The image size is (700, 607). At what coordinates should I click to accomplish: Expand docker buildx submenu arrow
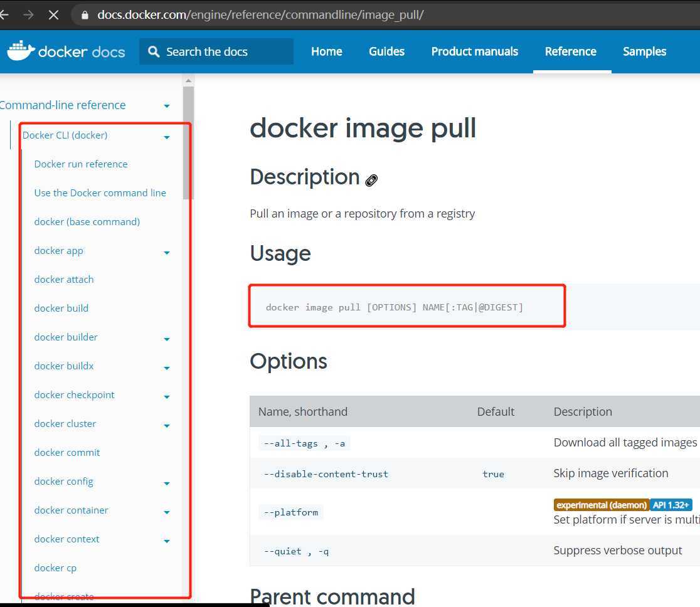pyautogui.click(x=166, y=368)
